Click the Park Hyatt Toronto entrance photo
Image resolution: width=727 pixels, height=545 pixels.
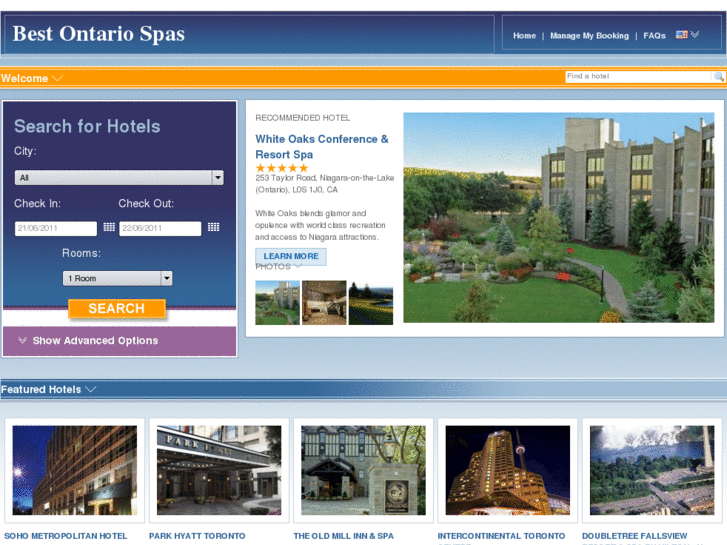219,470
